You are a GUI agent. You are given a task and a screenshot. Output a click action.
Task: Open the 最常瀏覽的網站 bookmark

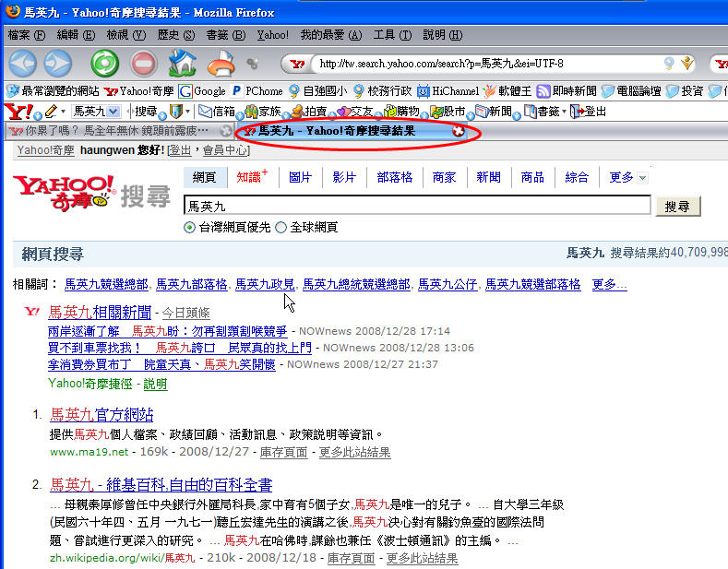54,91
